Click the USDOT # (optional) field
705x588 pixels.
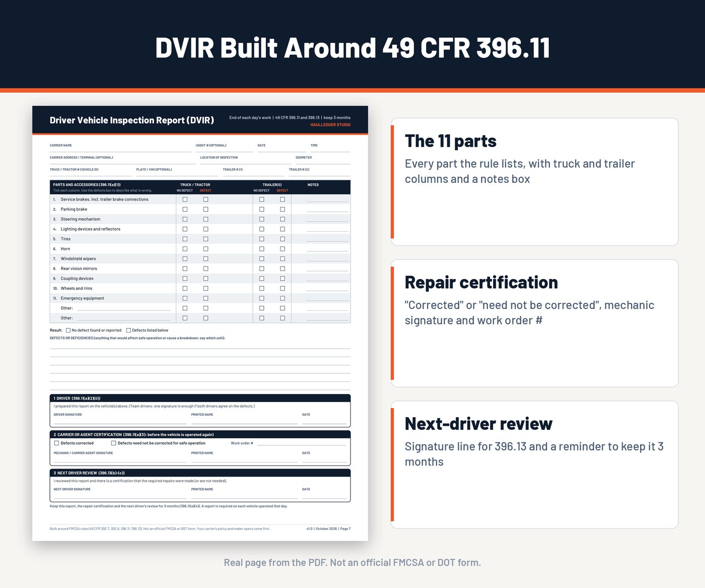224,148
